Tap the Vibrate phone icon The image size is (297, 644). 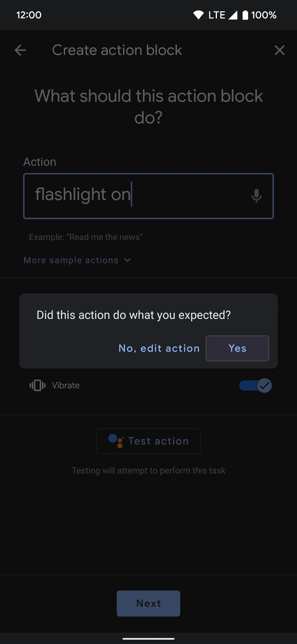[37, 385]
